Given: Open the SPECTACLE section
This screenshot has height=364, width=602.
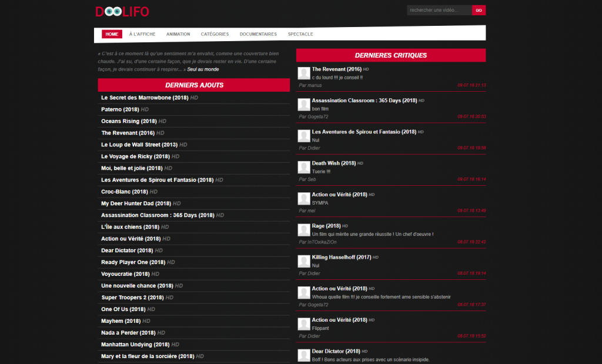Looking at the screenshot, I should [300, 34].
